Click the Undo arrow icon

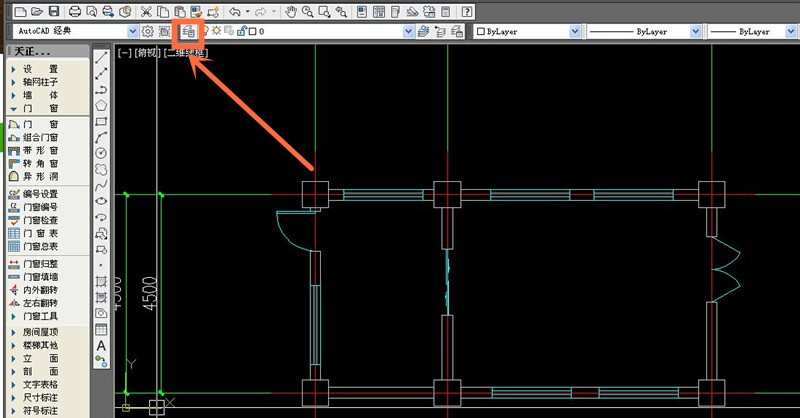click(x=235, y=11)
